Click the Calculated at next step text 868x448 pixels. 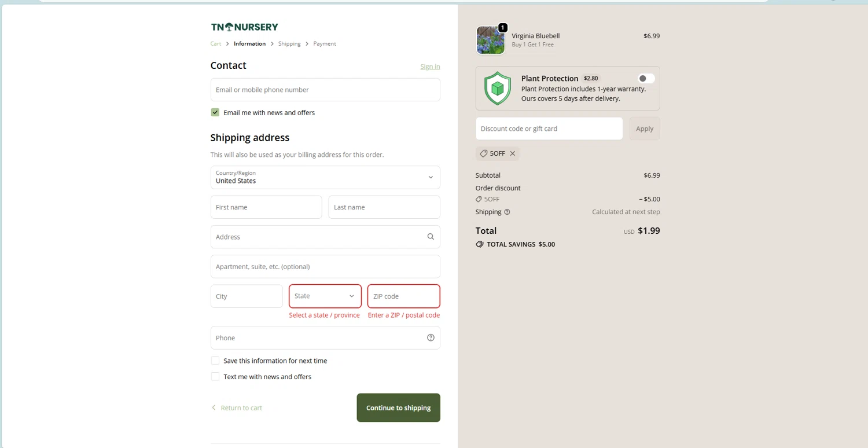click(626, 212)
